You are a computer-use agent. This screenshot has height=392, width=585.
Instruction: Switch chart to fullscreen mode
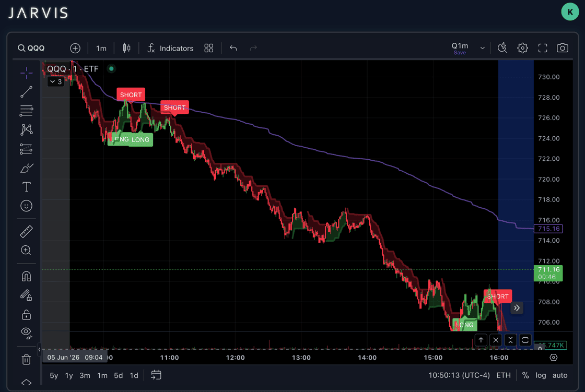tap(543, 48)
